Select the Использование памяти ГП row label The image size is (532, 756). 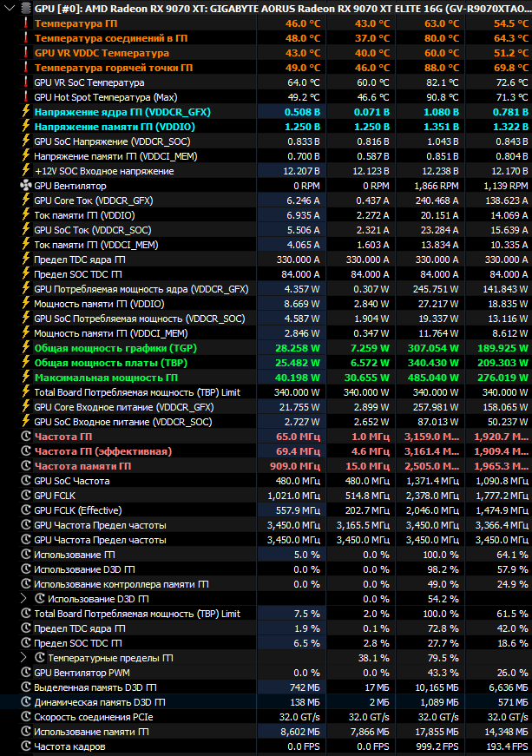90,732
